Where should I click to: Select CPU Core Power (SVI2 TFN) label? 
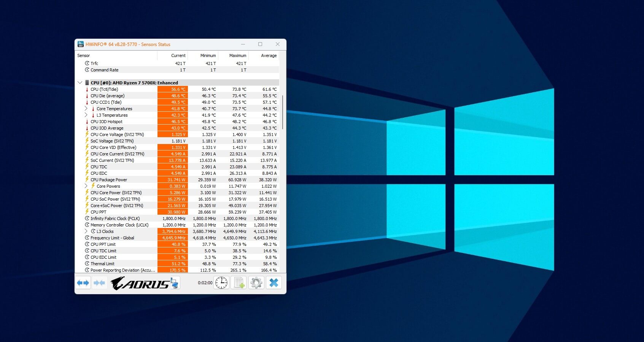coord(116,193)
